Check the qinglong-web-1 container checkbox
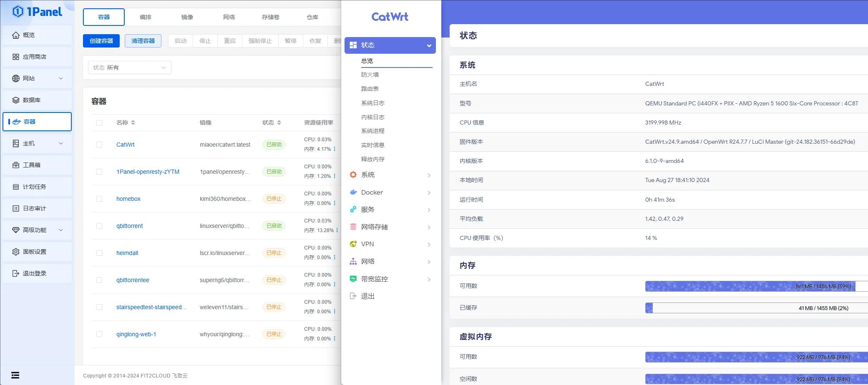Screen dimensions: 868x385 (99, 334)
